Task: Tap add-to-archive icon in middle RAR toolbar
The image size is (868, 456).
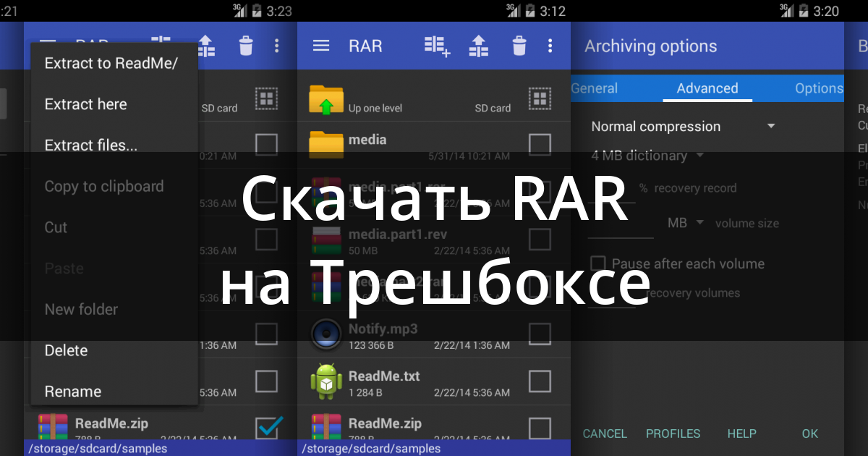Action: (x=438, y=46)
